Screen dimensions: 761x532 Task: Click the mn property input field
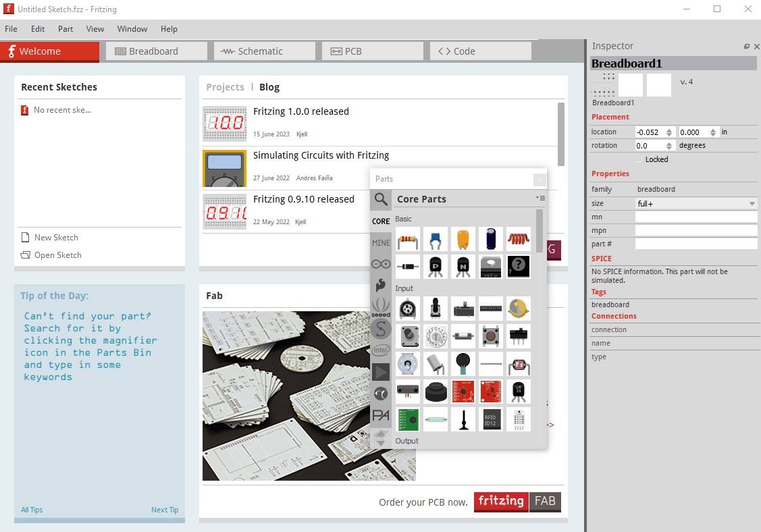[x=696, y=217]
